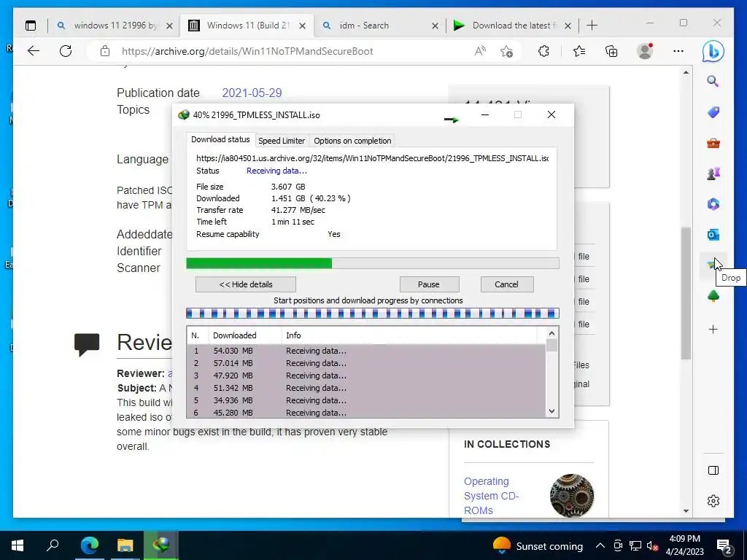This screenshot has width=747, height=560.
Task: Click the muted volume tray icon
Action: pyautogui.click(x=651, y=546)
